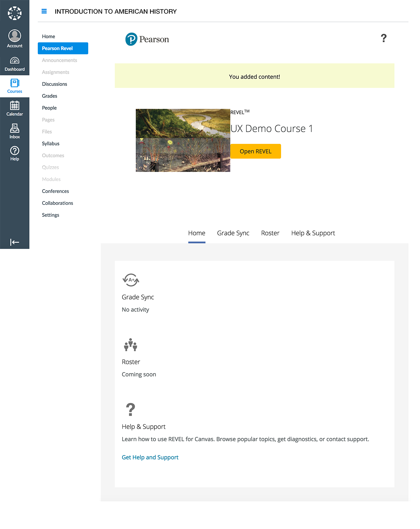The width and height of the screenshot is (420, 529).
Task: Open Modules in the course menu
Action: pyautogui.click(x=51, y=179)
